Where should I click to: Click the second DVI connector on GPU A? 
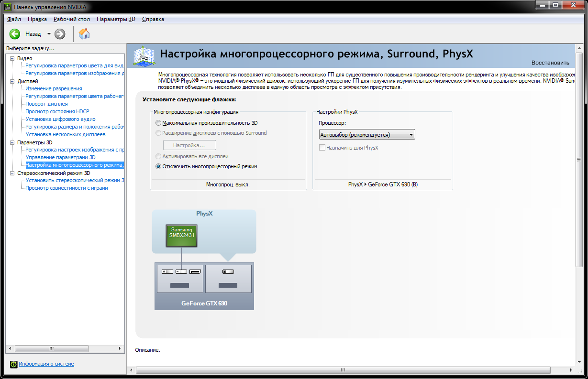coord(181,271)
